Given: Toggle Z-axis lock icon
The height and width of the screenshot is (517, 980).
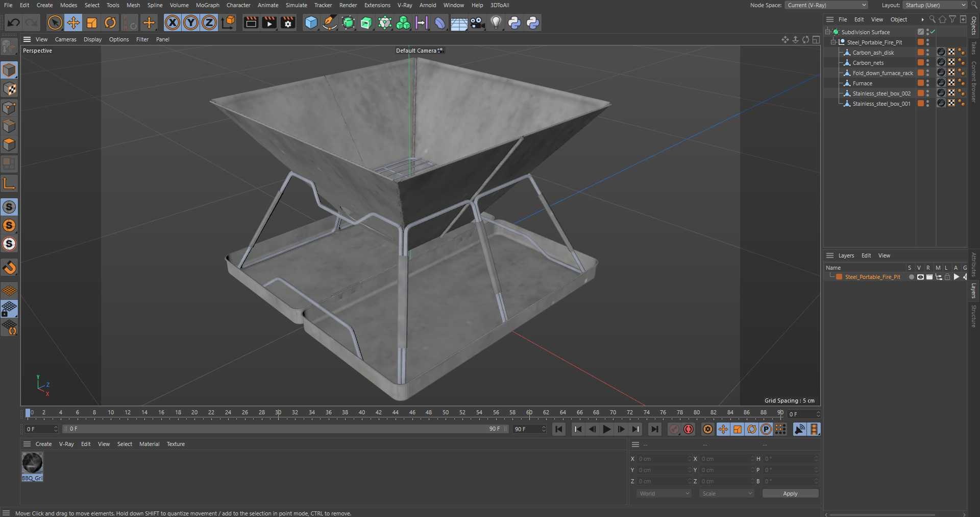Looking at the screenshot, I should (209, 22).
